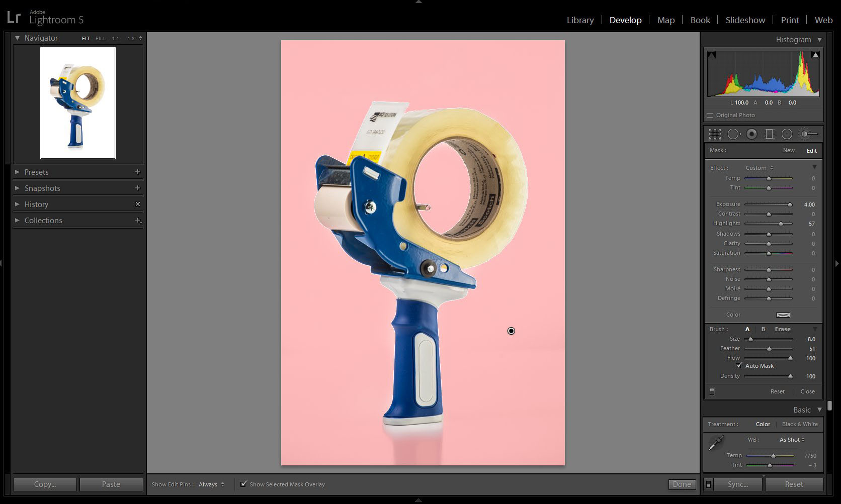Open the Book module

pyautogui.click(x=700, y=20)
